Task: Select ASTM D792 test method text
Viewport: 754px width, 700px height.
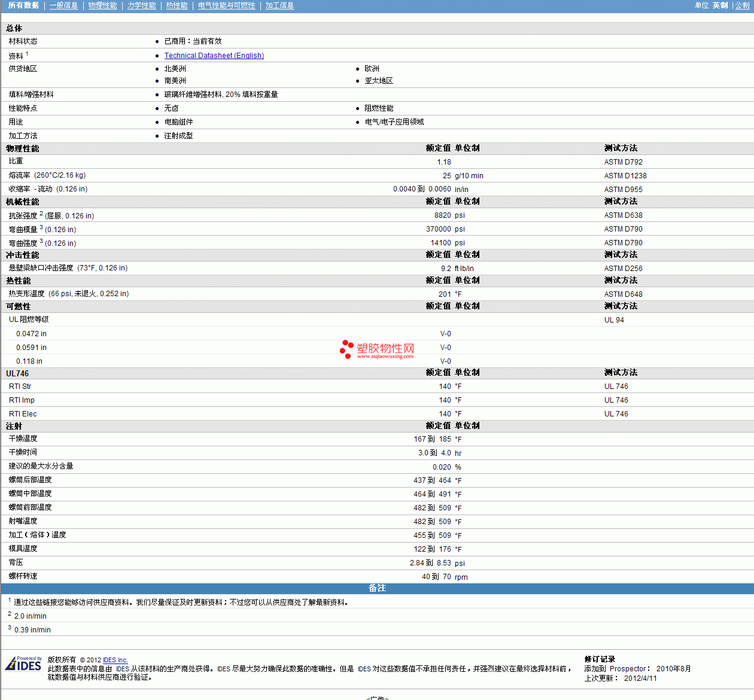Action: click(x=624, y=162)
